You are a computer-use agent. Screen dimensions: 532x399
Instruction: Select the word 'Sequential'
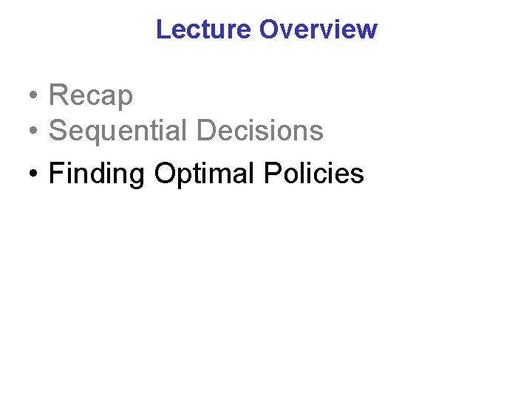[x=117, y=132]
